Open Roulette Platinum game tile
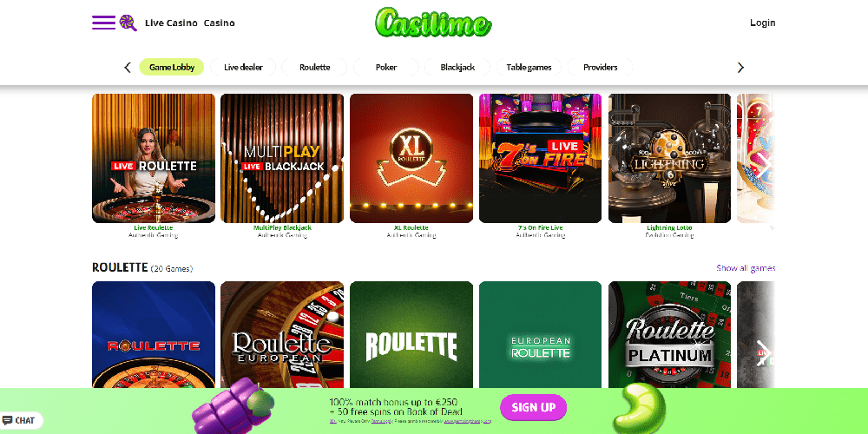Viewport: 868px width, 434px height. [x=669, y=334]
